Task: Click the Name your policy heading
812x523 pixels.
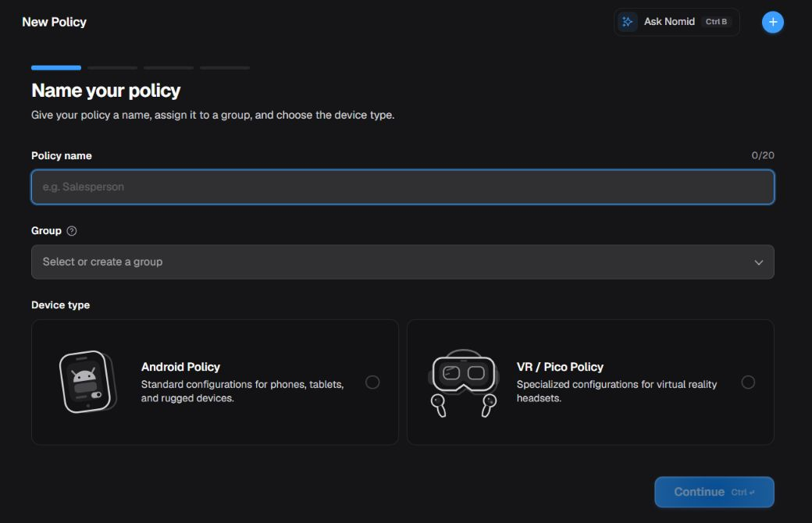Action: point(105,91)
